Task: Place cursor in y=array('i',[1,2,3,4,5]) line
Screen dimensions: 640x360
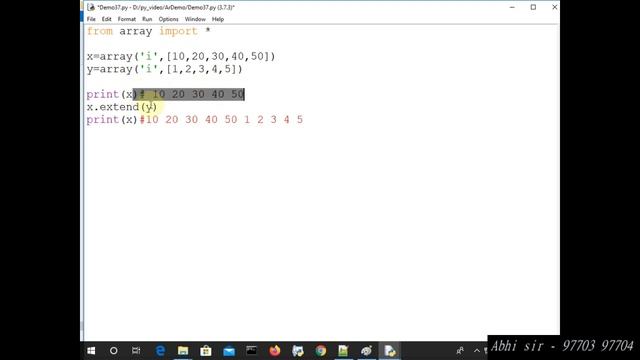Action: 164,69
